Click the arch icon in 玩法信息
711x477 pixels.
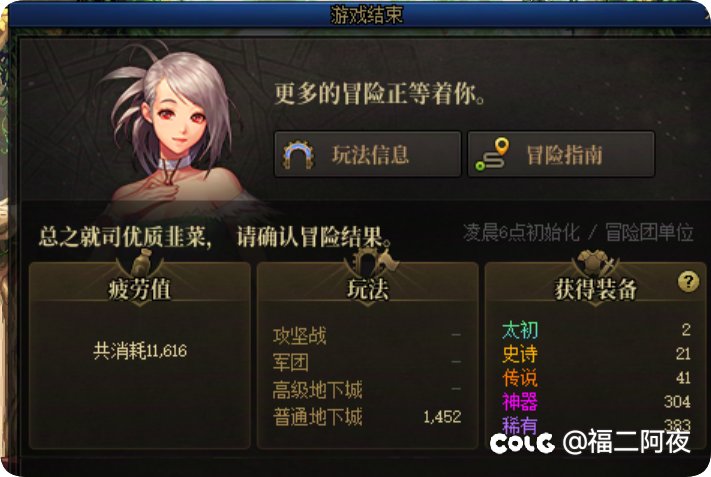(x=298, y=155)
